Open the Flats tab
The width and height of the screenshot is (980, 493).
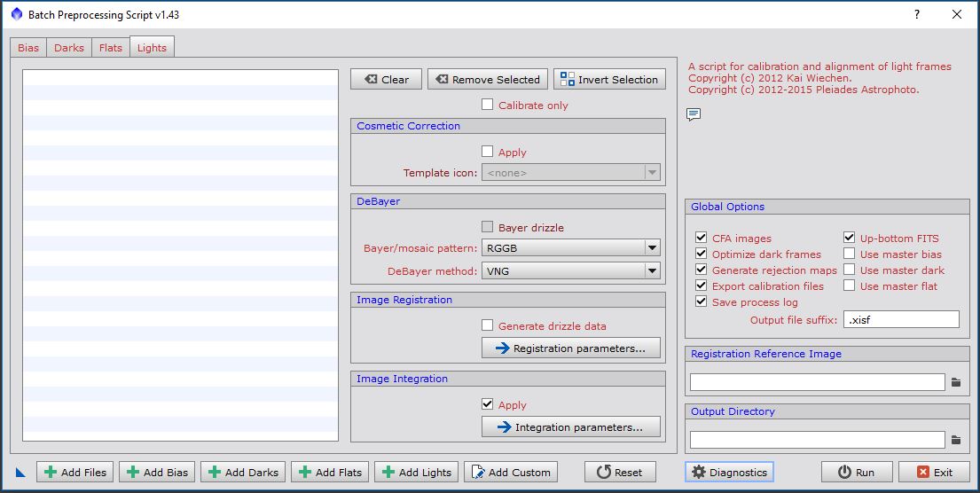pyautogui.click(x=111, y=48)
